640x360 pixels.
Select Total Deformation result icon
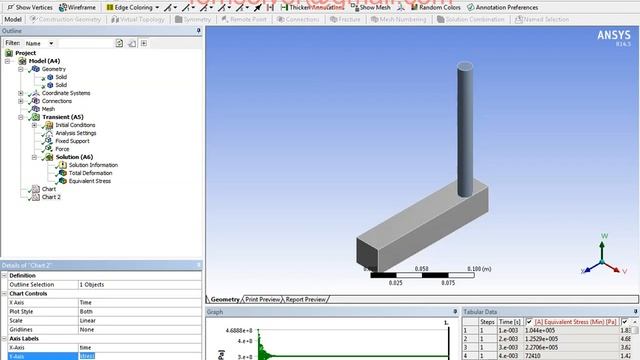point(62,173)
